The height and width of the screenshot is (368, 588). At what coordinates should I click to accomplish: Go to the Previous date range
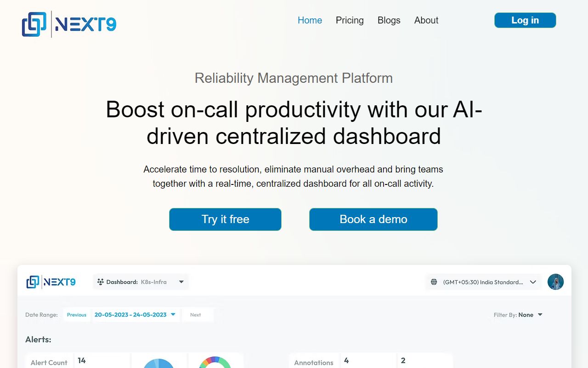77,315
